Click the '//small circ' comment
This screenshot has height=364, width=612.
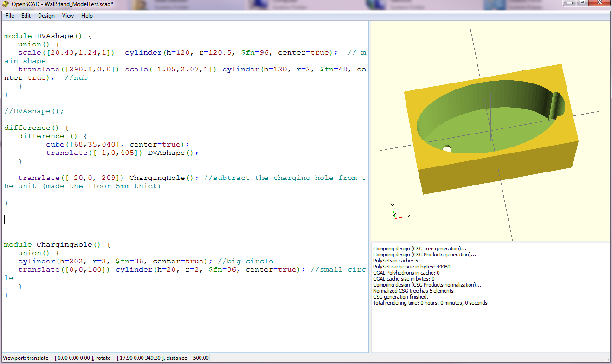pyautogui.click(x=338, y=269)
